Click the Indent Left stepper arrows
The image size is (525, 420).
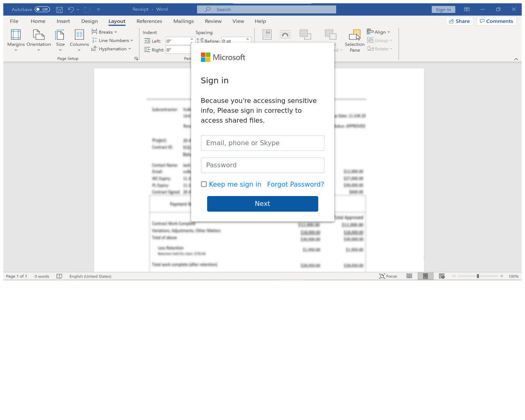(x=192, y=41)
